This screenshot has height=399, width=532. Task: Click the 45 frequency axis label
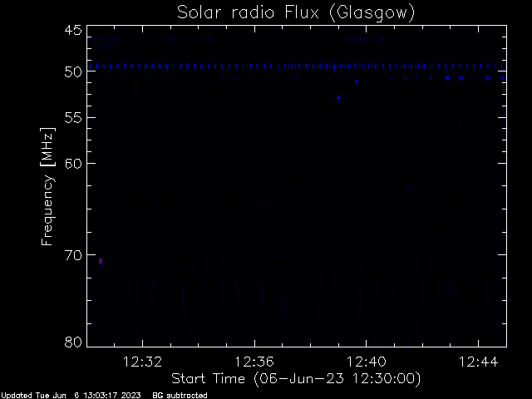pyautogui.click(x=73, y=31)
